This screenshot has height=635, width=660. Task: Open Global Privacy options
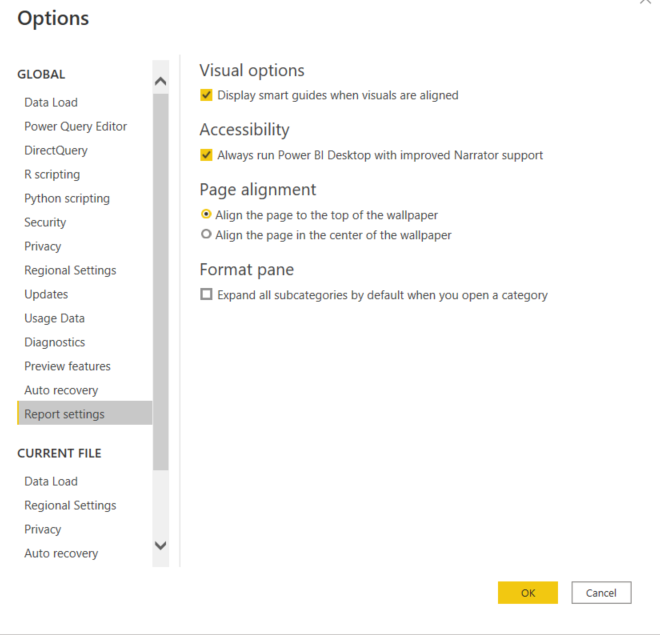pyautogui.click(x=43, y=246)
